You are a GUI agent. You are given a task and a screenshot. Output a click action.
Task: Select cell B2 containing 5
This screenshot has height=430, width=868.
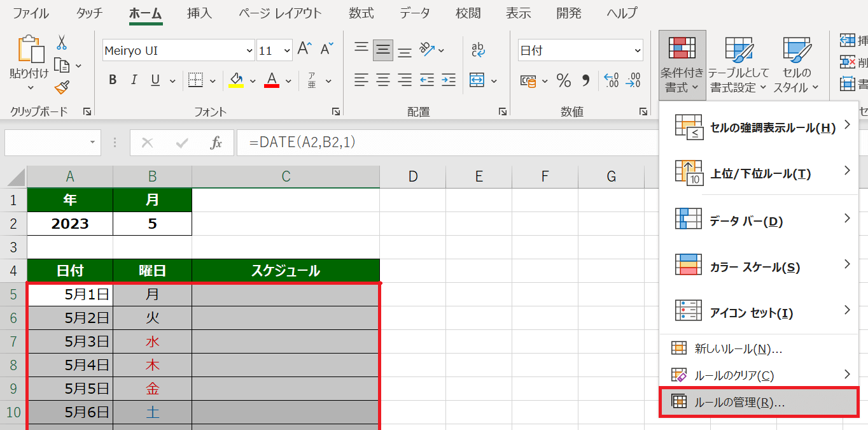[x=152, y=224]
